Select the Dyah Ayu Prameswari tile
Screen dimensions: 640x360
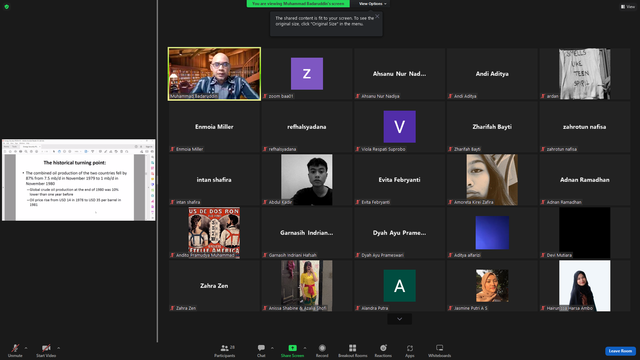tap(400, 233)
